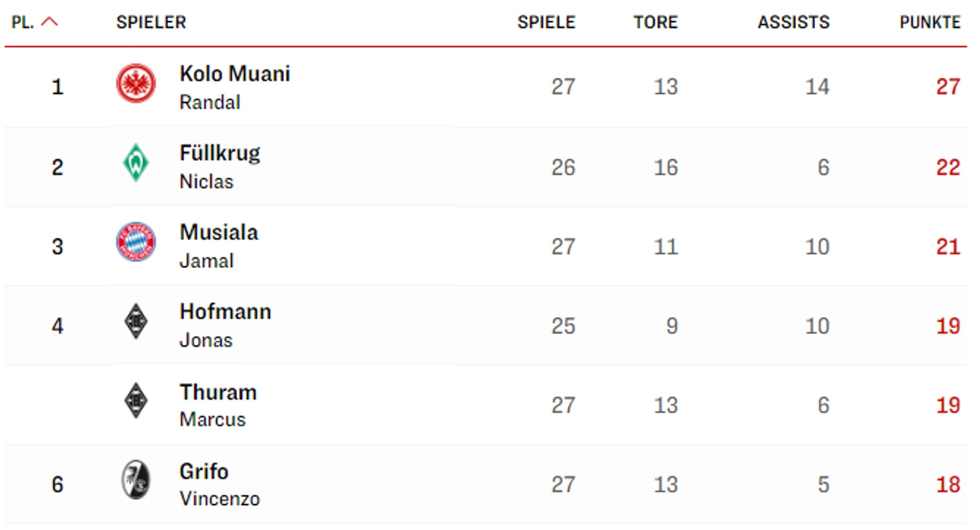The width and height of the screenshot is (980, 530).
Task: Sort by SPIELER column header
Action: point(151,22)
